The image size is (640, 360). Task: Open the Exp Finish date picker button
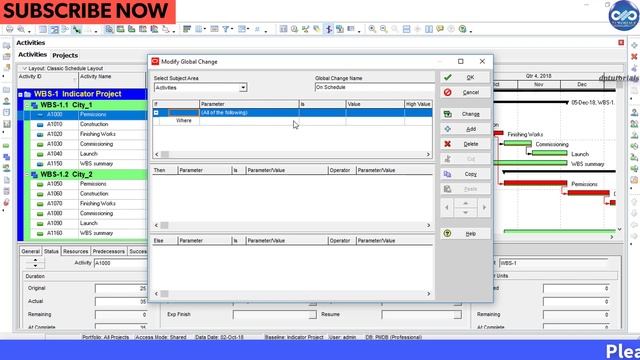point(312,315)
